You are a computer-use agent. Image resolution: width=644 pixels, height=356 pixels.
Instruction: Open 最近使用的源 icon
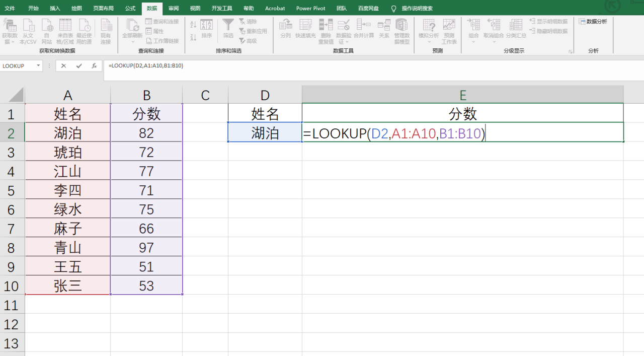84,31
